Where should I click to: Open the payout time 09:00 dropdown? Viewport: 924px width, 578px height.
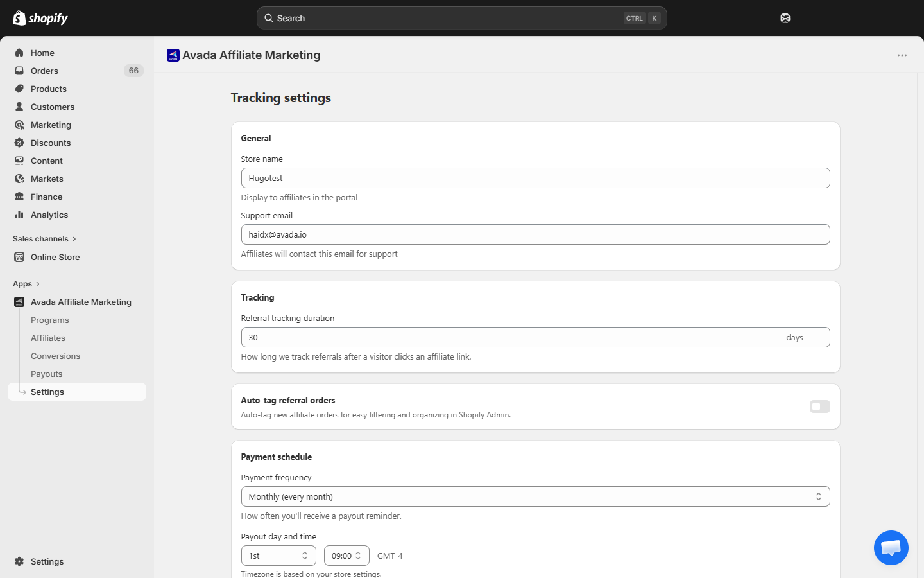tap(346, 556)
